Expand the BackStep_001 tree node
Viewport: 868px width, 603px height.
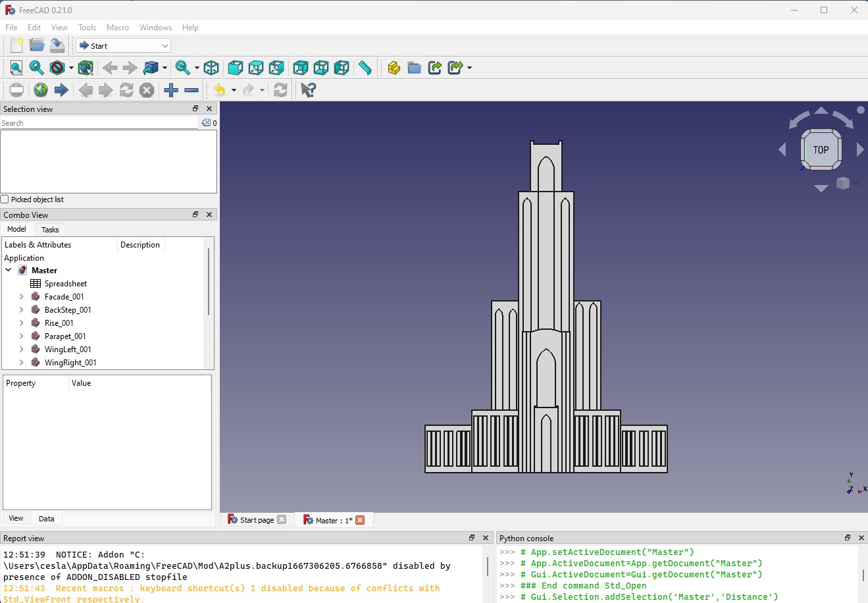click(21, 310)
